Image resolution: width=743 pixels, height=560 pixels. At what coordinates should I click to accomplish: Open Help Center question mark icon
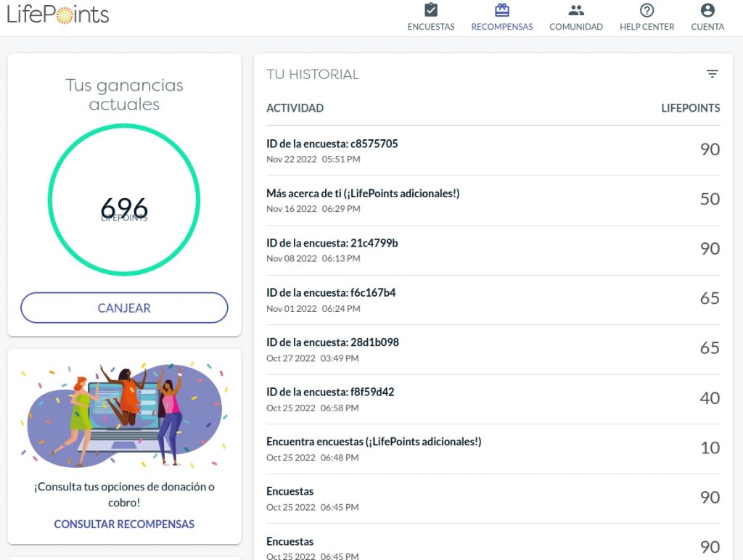[646, 10]
